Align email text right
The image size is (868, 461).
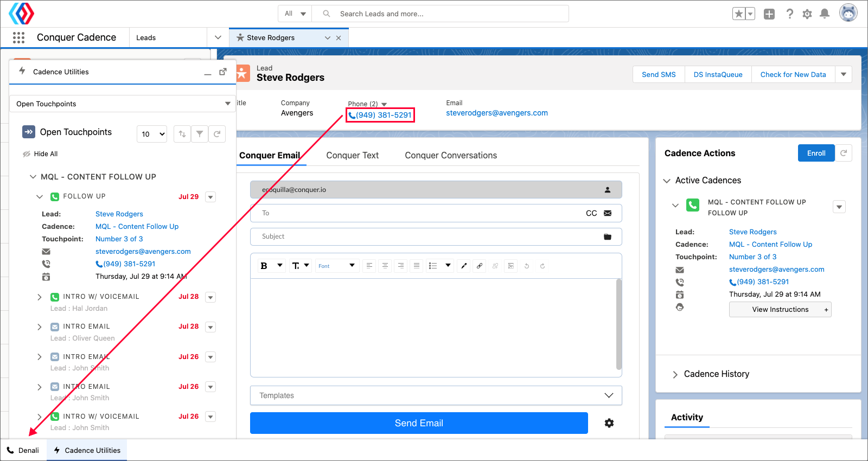tap(401, 266)
